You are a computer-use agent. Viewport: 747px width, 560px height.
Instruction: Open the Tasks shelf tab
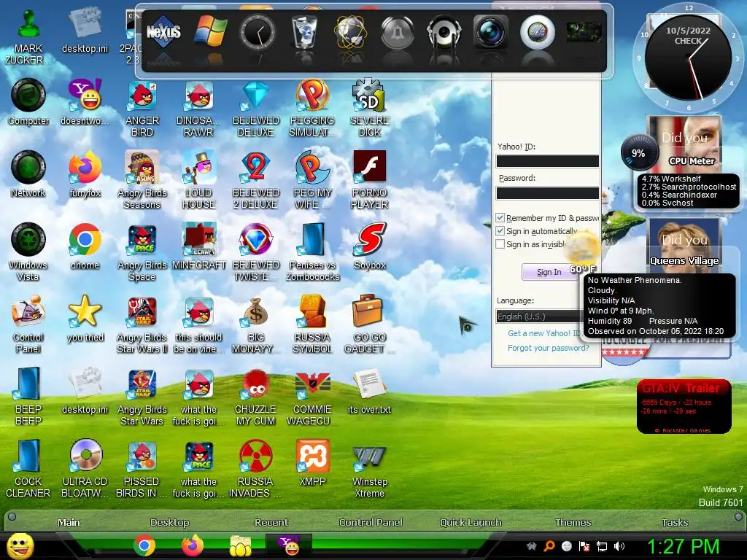pos(675,522)
